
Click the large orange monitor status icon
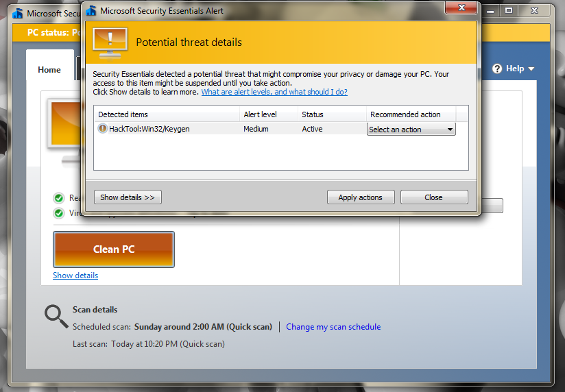pyautogui.click(x=65, y=132)
